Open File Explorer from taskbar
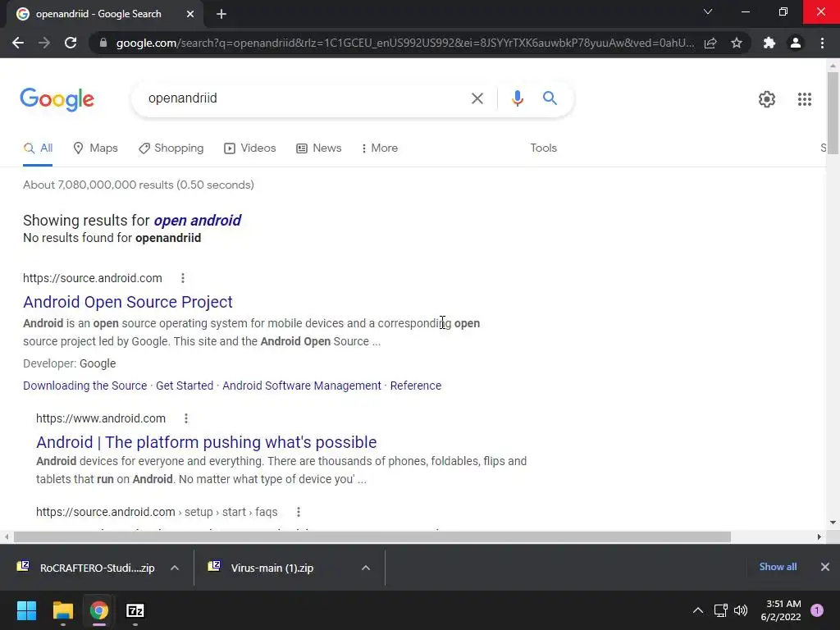Screen dimensions: 840x630 pos(62,610)
